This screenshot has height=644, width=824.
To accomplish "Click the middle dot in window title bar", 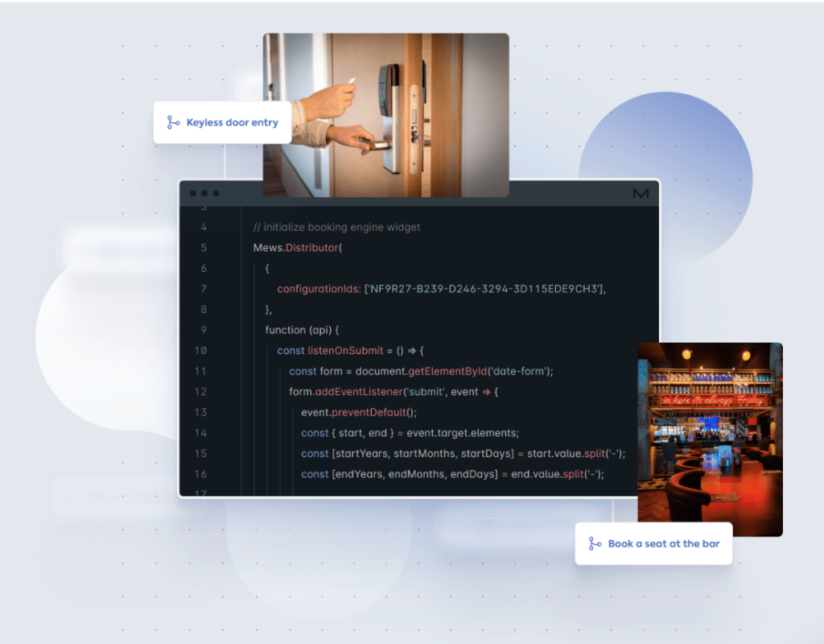I will coord(204,194).
